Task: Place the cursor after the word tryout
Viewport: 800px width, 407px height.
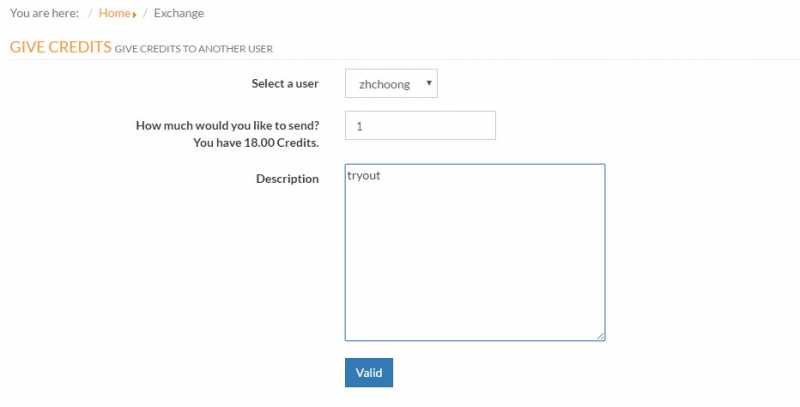Action: (x=382, y=175)
